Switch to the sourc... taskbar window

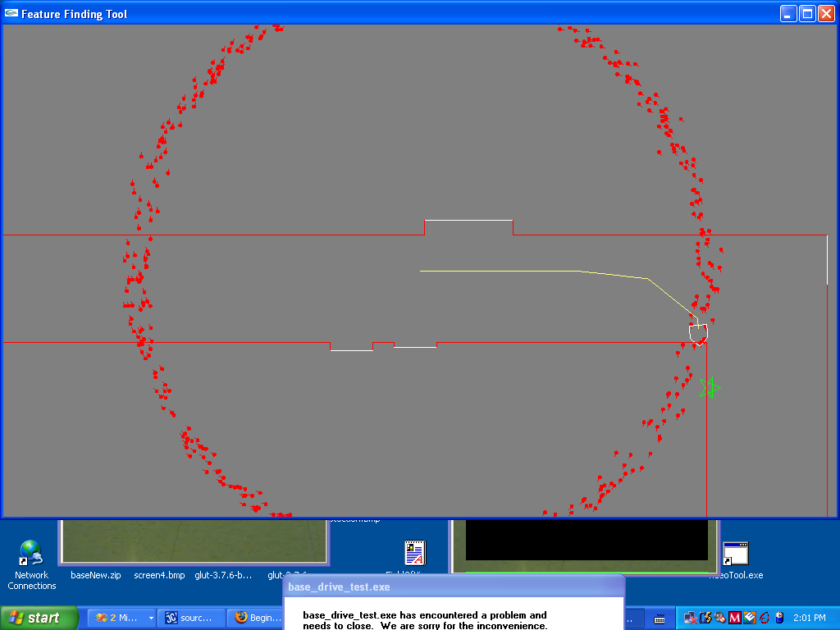[x=192, y=618]
